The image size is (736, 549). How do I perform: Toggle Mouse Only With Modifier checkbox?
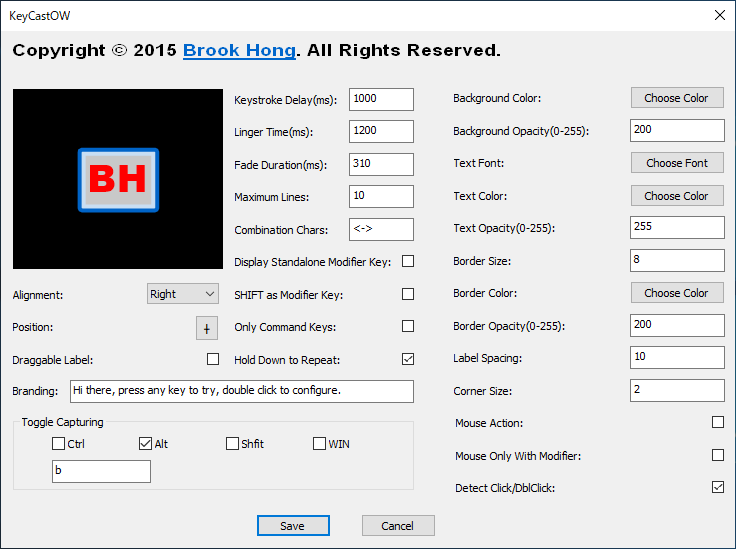point(718,455)
